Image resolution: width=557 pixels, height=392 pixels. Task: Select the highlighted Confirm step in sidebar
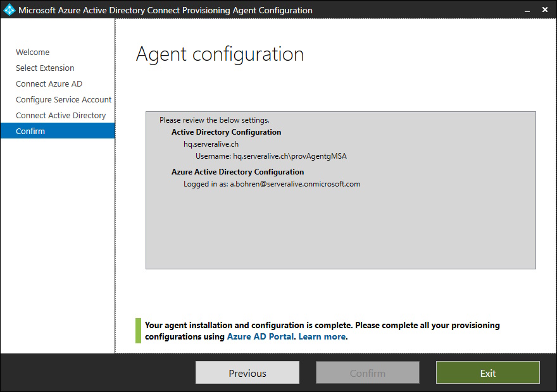pos(58,131)
